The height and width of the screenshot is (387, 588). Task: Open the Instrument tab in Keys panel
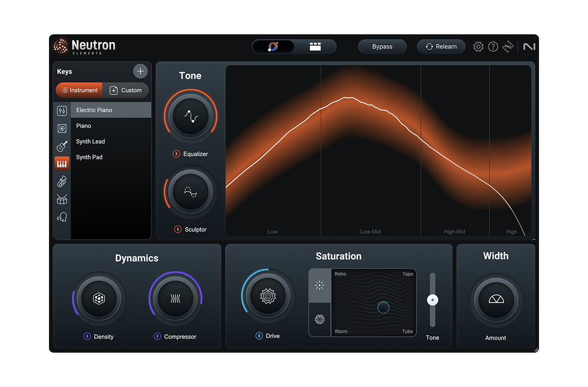pos(78,90)
